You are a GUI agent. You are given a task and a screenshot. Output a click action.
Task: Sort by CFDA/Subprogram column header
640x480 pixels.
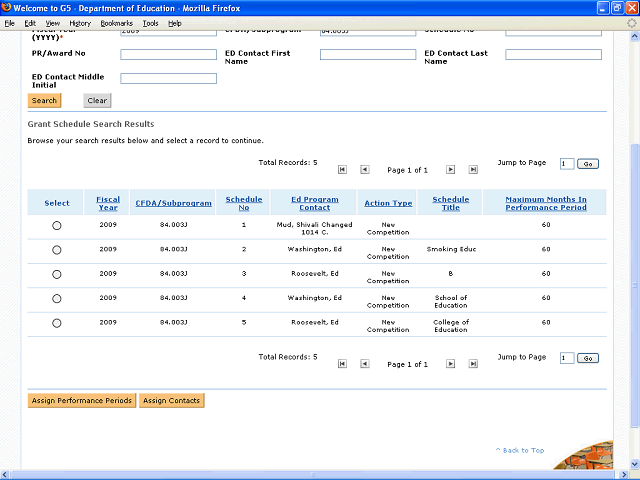pyautogui.click(x=173, y=203)
